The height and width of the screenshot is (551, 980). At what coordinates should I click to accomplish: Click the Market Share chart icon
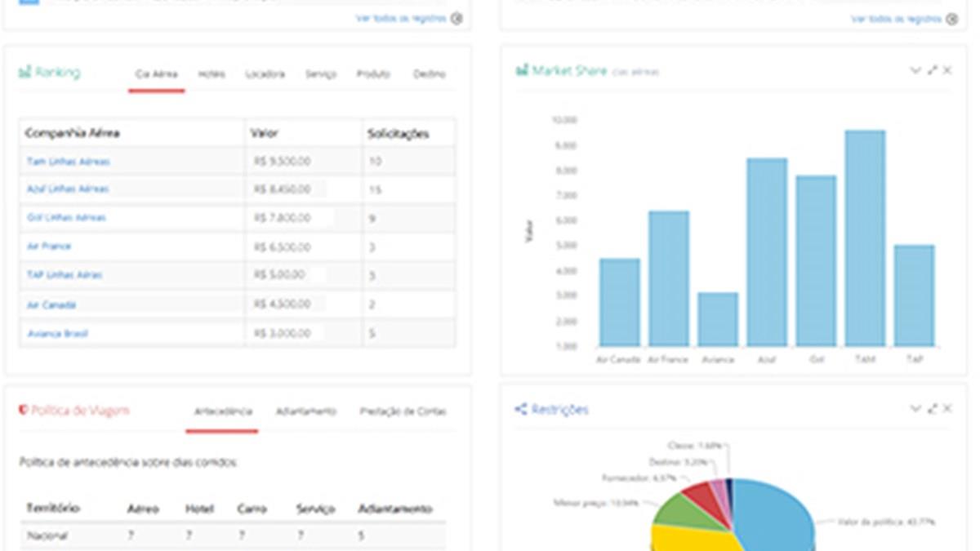[521, 71]
